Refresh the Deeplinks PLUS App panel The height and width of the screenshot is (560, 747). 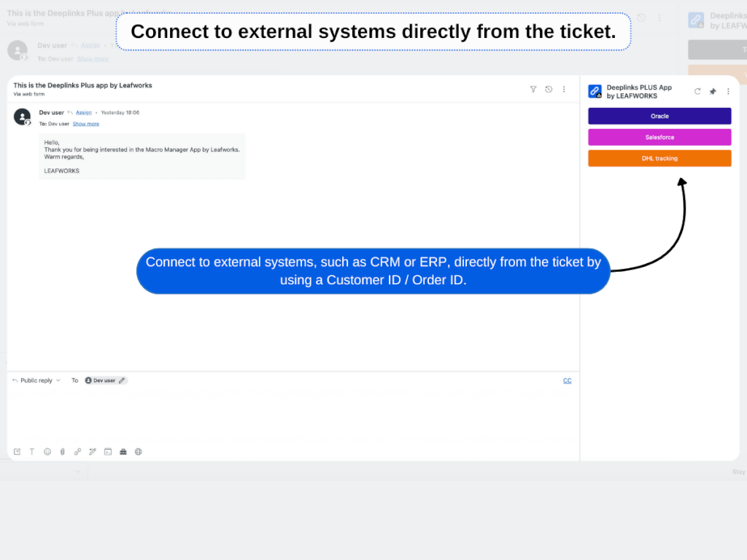(x=697, y=90)
